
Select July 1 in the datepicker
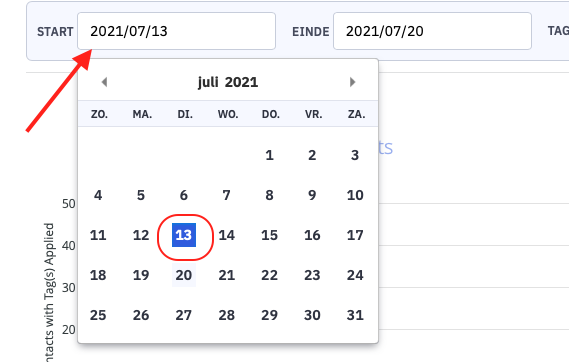(269, 155)
